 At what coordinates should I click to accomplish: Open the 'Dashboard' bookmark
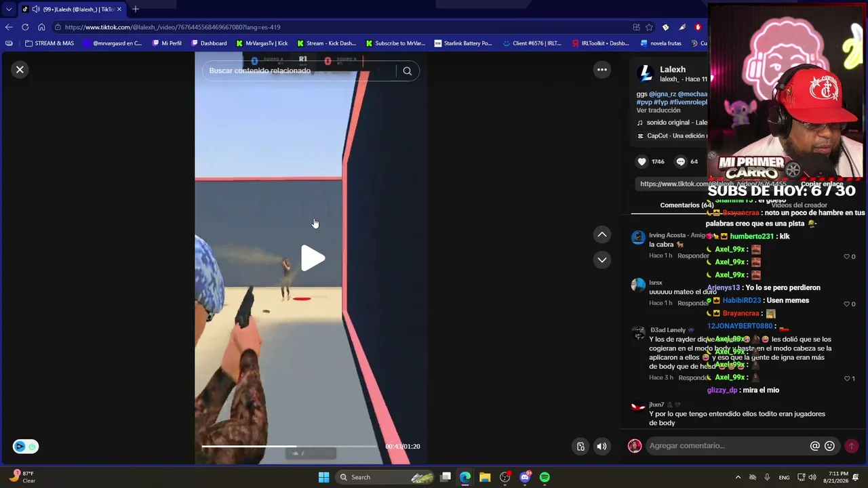click(209, 43)
